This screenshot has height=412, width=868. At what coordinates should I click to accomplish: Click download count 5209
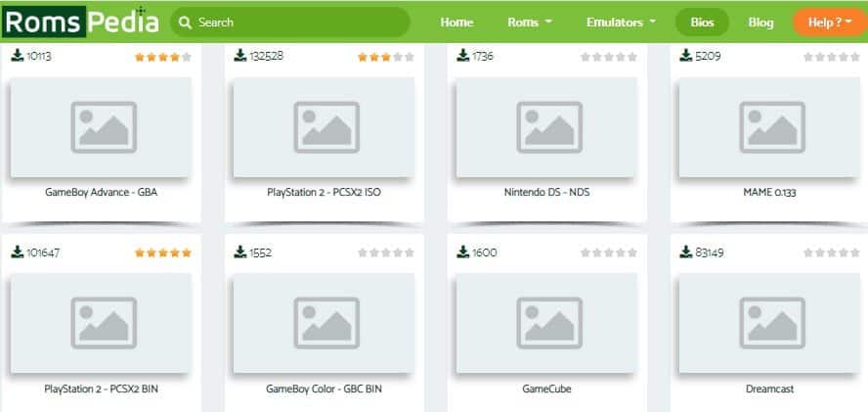click(x=708, y=56)
